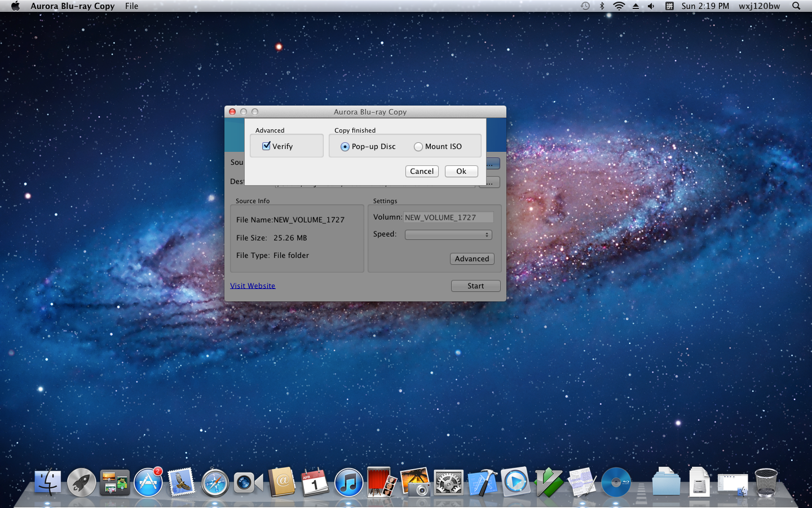Click the Aurora Blu-ray disc dock icon
Image resolution: width=812 pixels, height=508 pixels.
pyautogui.click(x=616, y=483)
